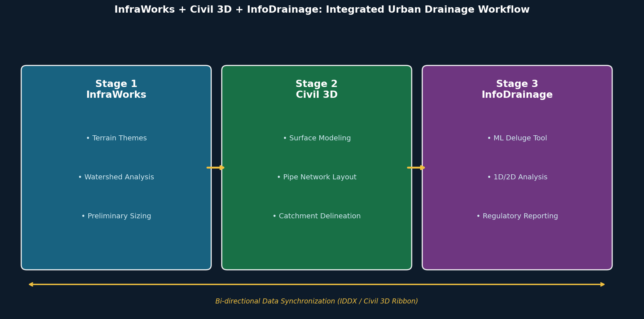Screen dimensions: 644x319
Task: Select the Stage 1 InfraWorks heading
Action: tap(116, 89)
